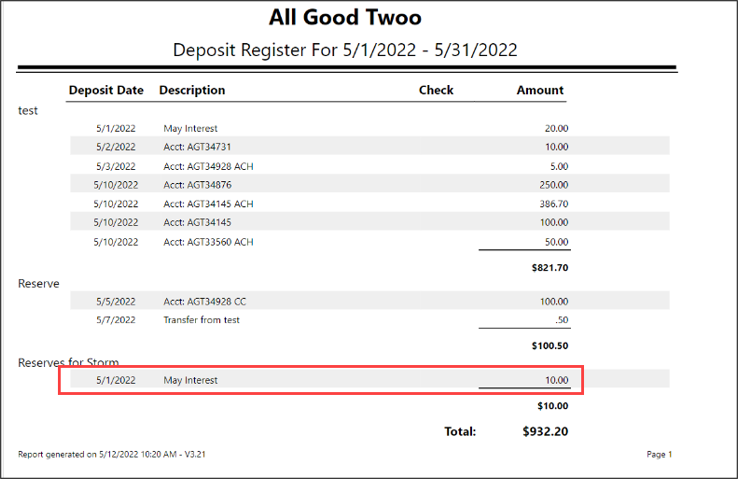Select the Acct: AGT34876 deposit row

point(369,184)
